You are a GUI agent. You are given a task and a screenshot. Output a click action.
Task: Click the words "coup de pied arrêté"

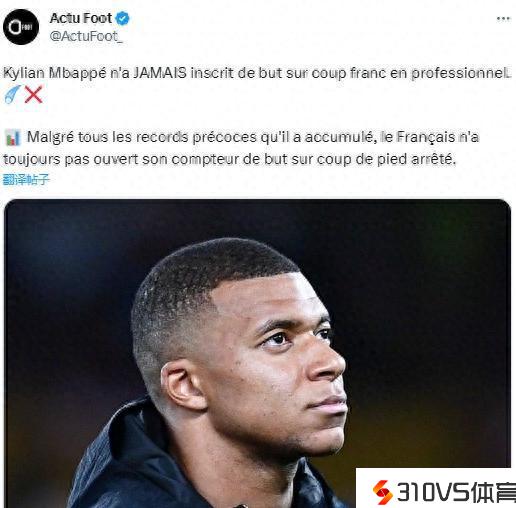(x=386, y=159)
